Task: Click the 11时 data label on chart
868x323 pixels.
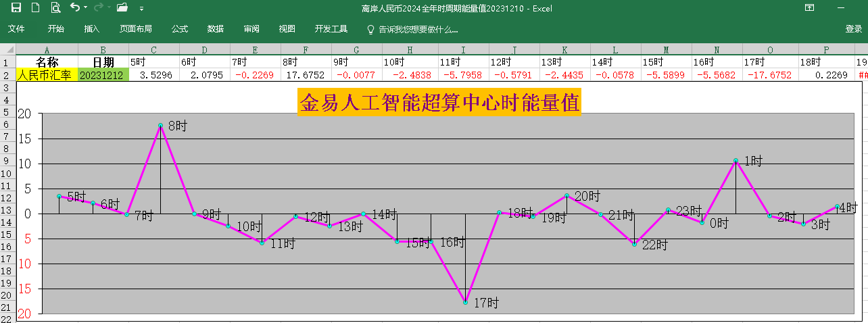Action: point(283,243)
